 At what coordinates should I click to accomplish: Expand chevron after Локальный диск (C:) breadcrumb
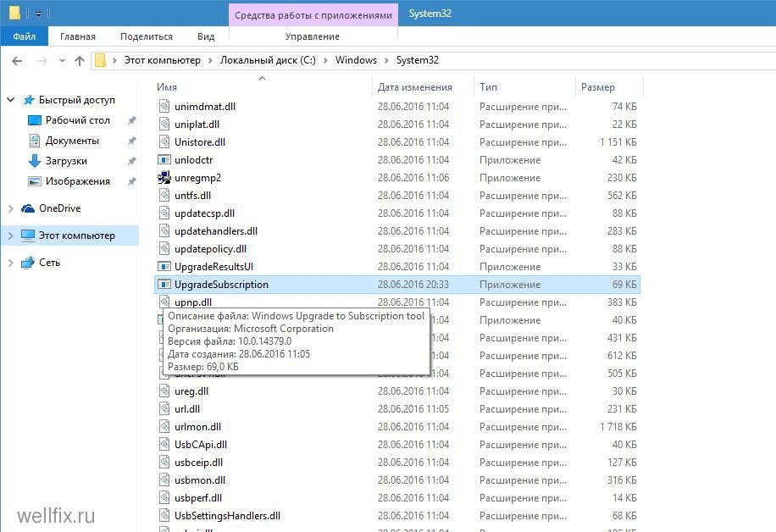(325, 60)
